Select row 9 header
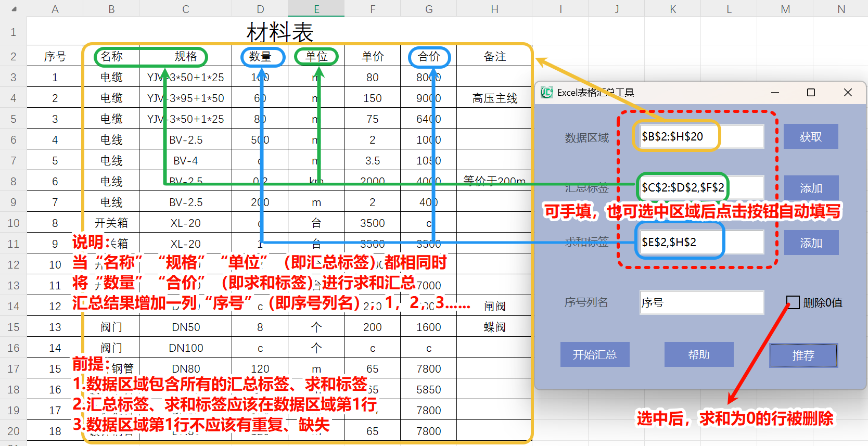Viewport: 868px width, 446px height. [14, 202]
